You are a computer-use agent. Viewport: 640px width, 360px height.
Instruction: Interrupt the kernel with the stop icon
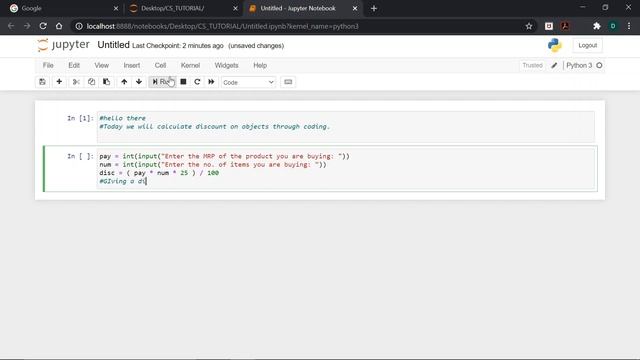pos(183,82)
